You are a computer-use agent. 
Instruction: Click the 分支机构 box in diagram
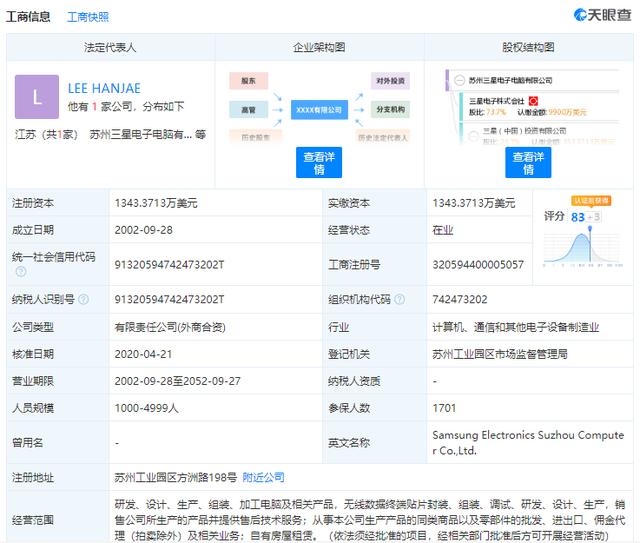390,109
